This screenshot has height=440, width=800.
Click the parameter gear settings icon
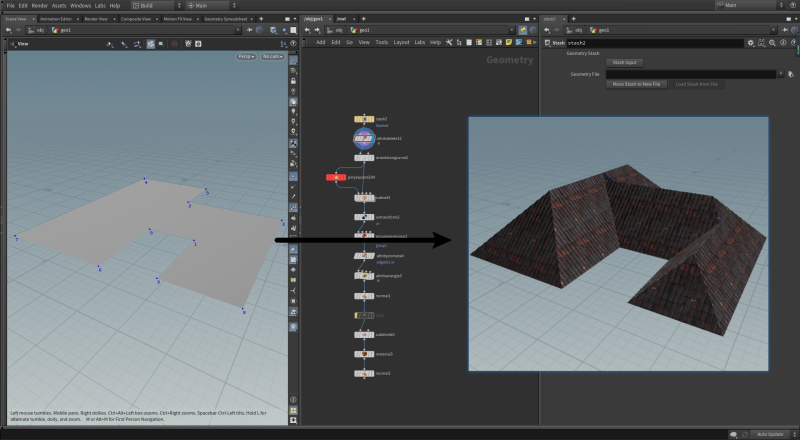[751, 43]
